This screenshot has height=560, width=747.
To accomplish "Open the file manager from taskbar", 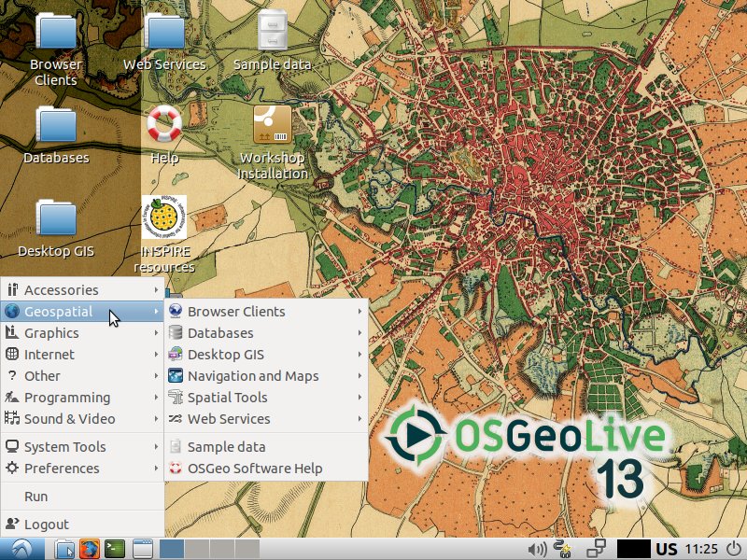I will pyautogui.click(x=63, y=549).
